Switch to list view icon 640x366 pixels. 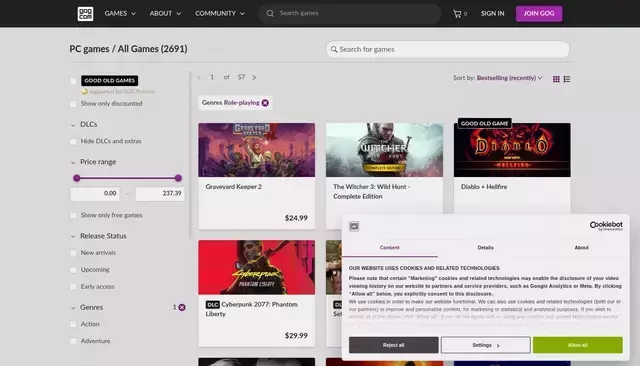567,79
